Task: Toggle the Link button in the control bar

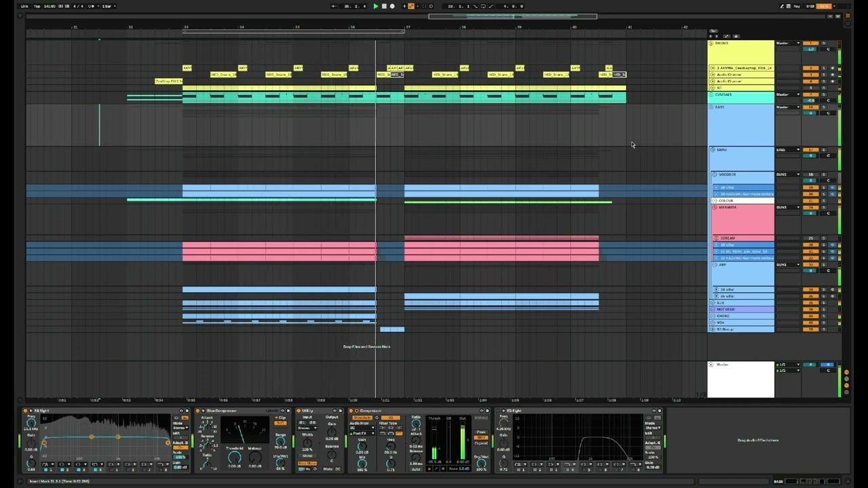Action: click(24, 6)
